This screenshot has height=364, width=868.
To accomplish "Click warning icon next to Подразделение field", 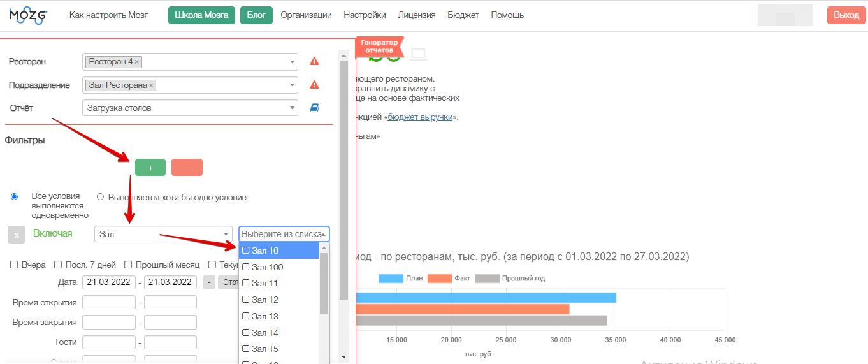I will 314,85.
